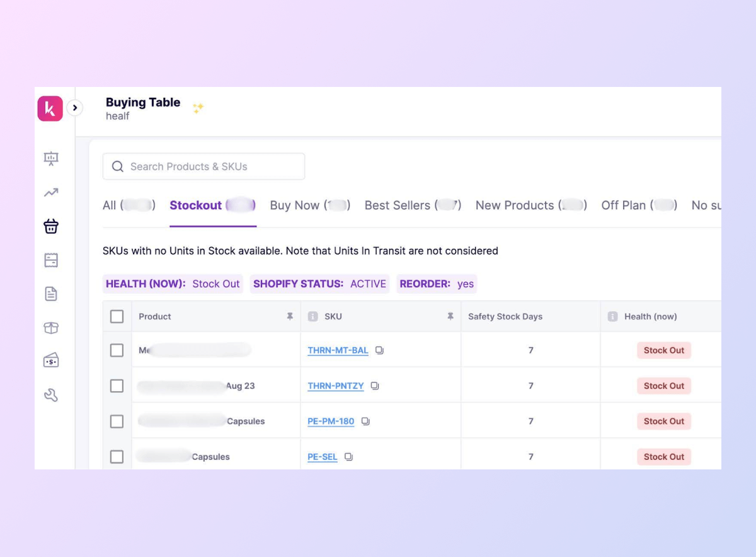The height and width of the screenshot is (557, 756).
Task: Click Stock Out badge in PE-PM-180 row
Action: (664, 421)
